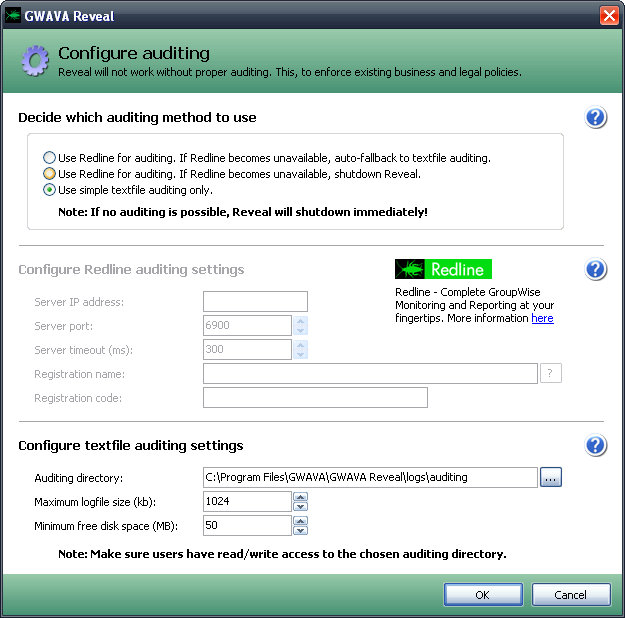Click the Auditing directory path field
The width and height of the screenshot is (625, 618).
pyautogui.click(x=370, y=477)
